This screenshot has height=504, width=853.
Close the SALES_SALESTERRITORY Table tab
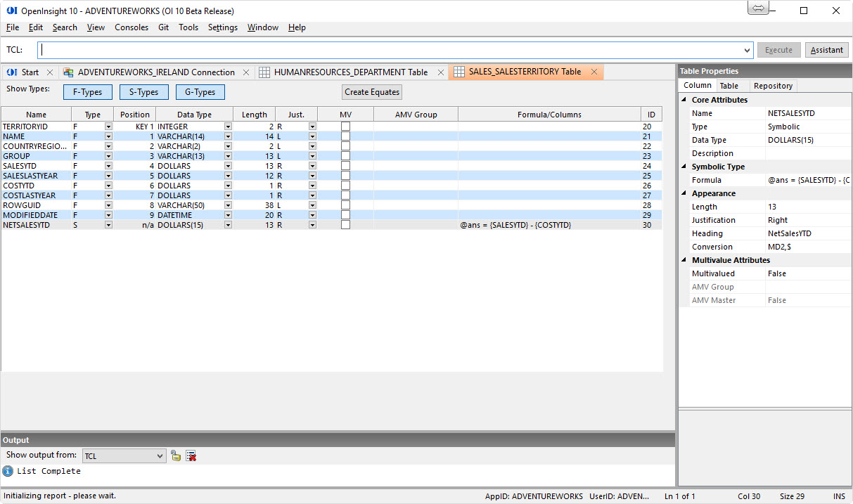point(594,72)
